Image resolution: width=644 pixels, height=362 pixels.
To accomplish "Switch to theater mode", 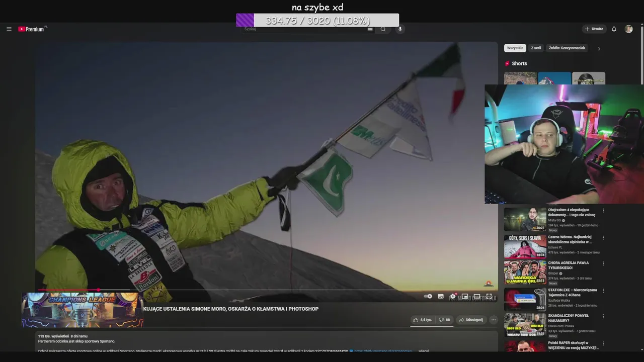I will click(476, 296).
